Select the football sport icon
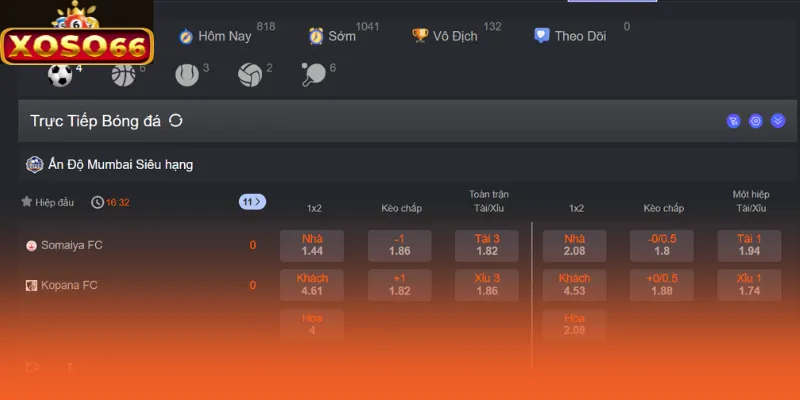 pyautogui.click(x=61, y=74)
